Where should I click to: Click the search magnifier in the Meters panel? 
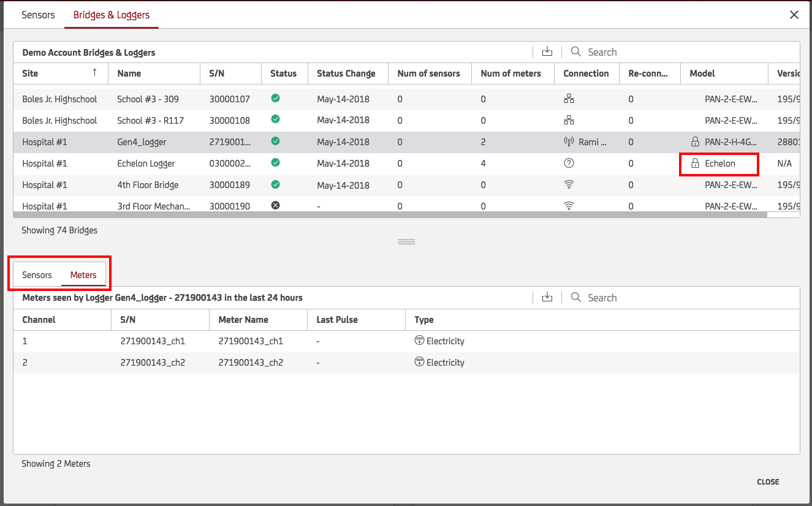[x=575, y=297]
